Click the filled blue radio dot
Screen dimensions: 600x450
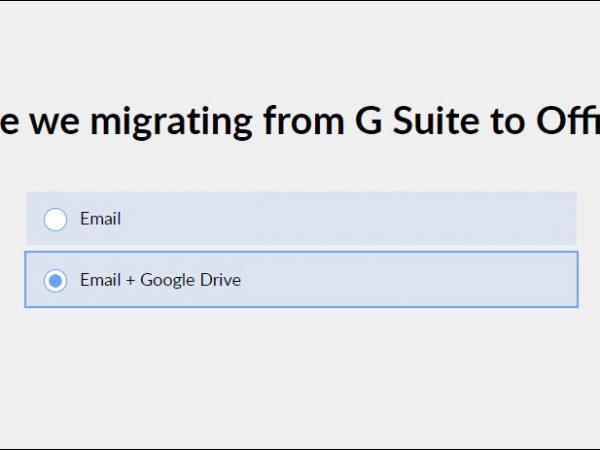point(56,280)
